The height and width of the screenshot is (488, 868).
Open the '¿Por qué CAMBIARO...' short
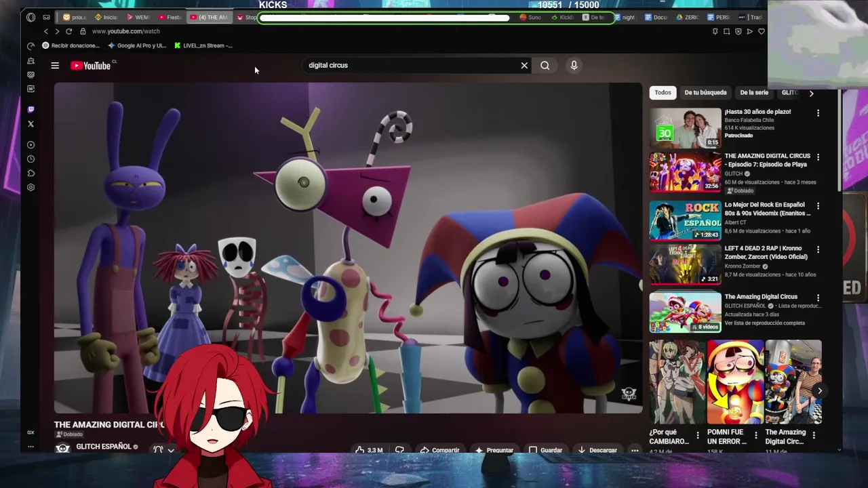tap(677, 382)
